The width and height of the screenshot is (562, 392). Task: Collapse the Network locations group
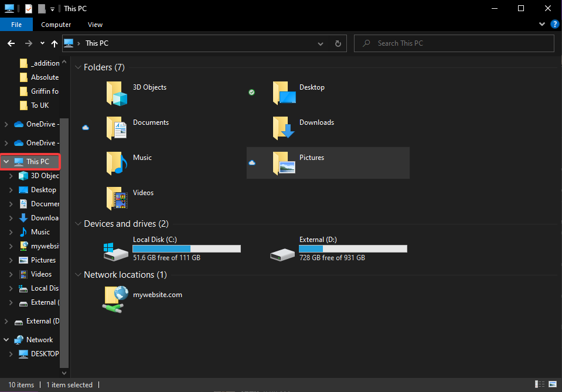78,274
